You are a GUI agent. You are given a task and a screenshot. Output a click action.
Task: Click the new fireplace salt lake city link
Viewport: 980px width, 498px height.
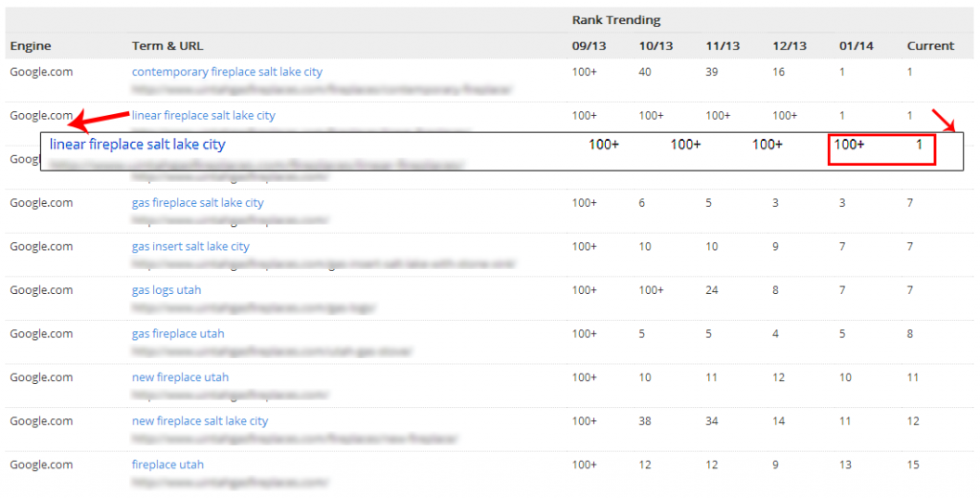pos(200,421)
